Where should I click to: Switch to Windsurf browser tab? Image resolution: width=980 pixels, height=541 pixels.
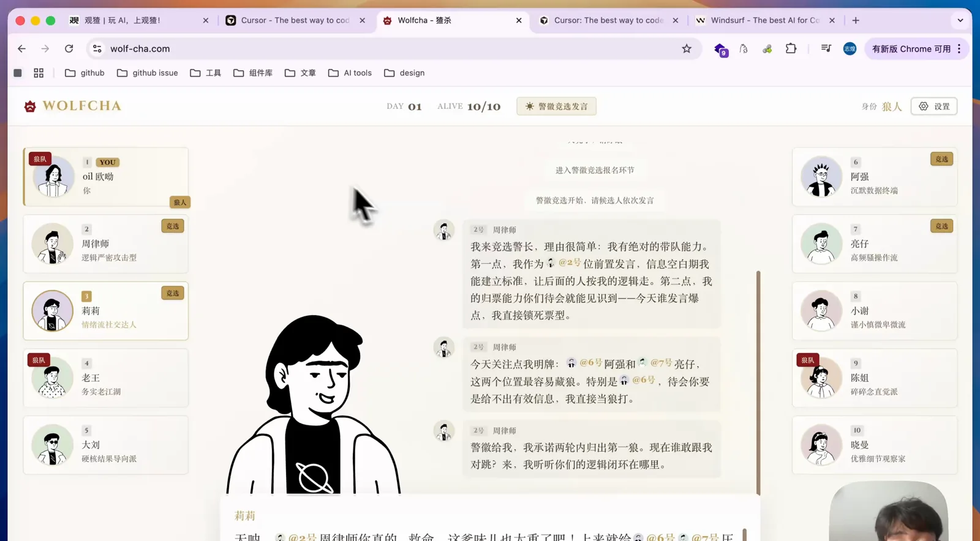coord(765,20)
